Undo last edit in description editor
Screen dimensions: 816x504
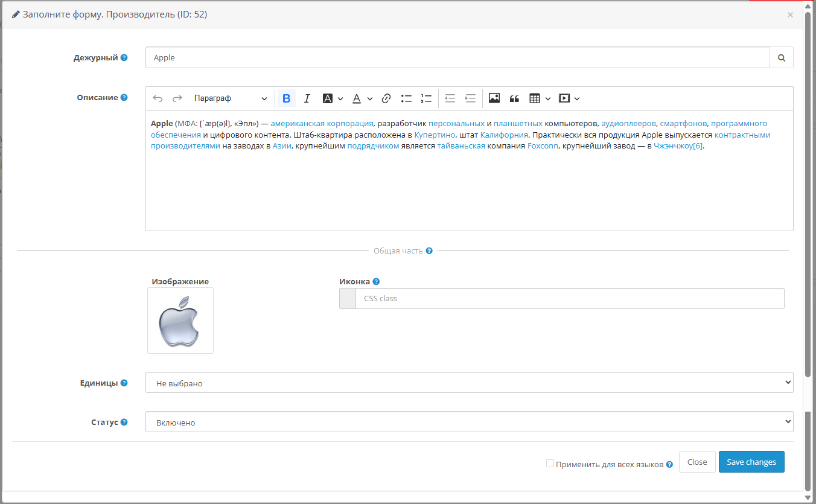click(158, 98)
